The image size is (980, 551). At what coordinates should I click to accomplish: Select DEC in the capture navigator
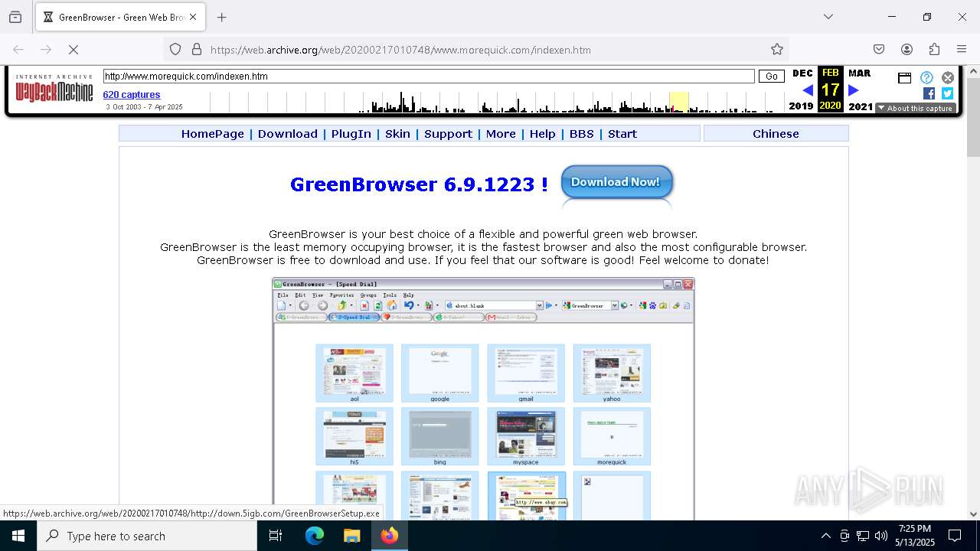tap(802, 73)
